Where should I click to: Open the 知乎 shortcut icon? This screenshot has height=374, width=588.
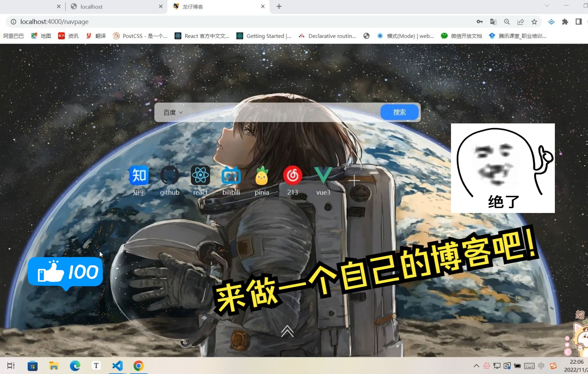(x=139, y=175)
